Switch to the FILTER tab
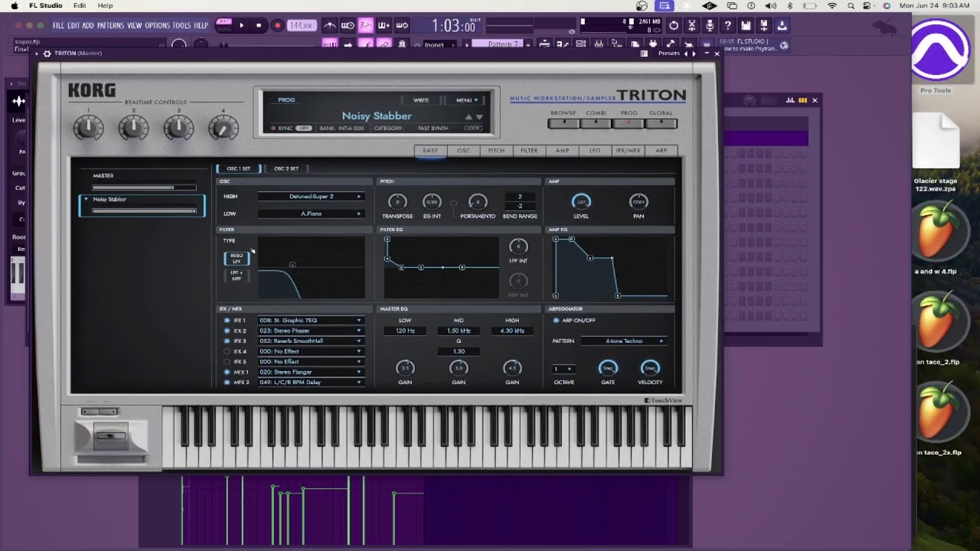Viewport: 980px width, 551px height. 529,151
